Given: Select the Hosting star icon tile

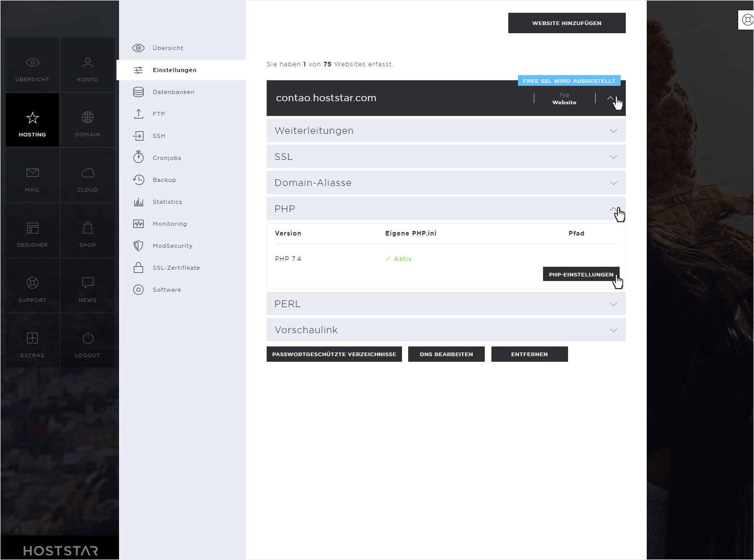Looking at the screenshot, I should (x=32, y=120).
